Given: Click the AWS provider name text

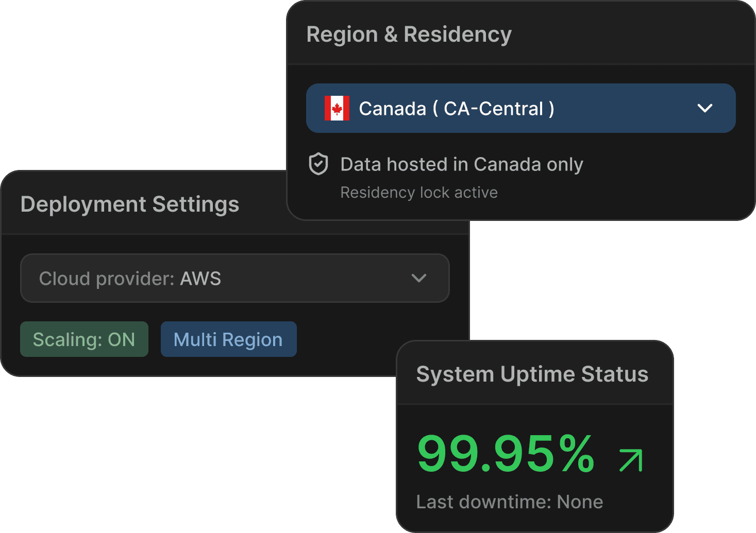Looking at the screenshot, I should coord(200,279).
